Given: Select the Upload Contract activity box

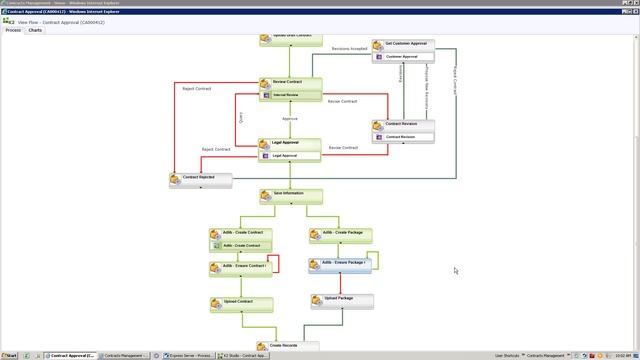Looking at the screenshot, I should coord(242,305).
